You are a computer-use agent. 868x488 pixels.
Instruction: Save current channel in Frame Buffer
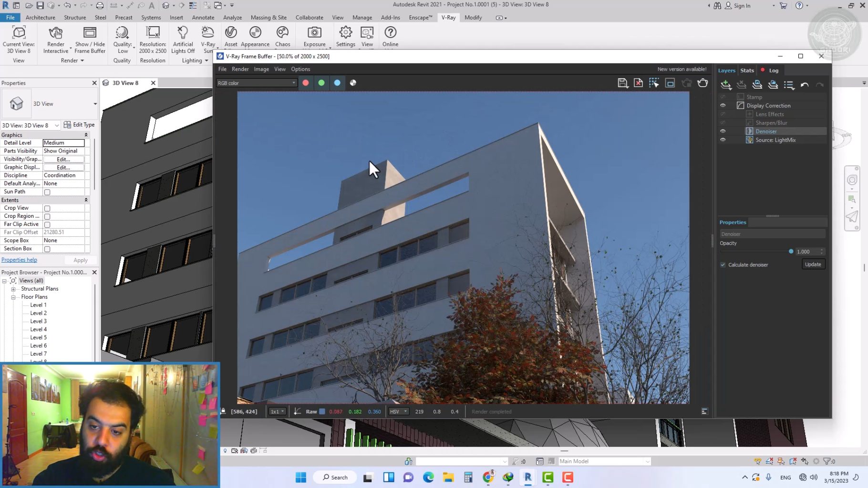[622, 83]
